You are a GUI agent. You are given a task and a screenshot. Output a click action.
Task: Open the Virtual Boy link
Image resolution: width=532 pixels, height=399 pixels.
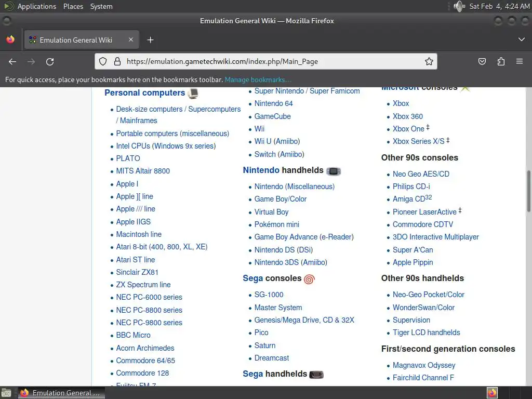coord(271,212)
